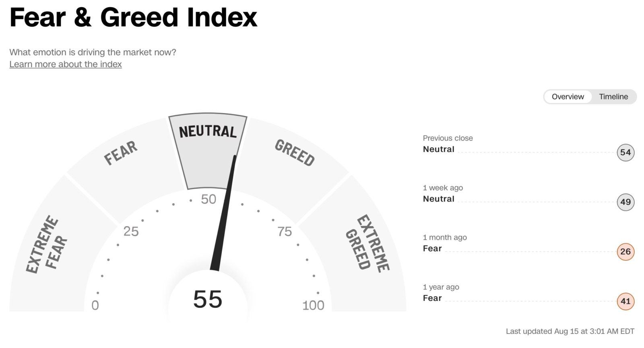Select the Overview toggle option
The height and width of the screenshot is (348, 644).
pos(568,97)
